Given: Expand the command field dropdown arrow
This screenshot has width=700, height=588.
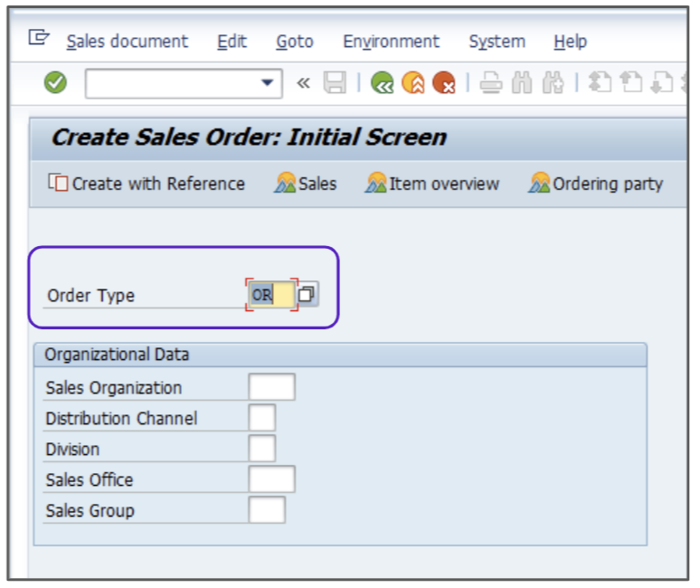Looking at the screenshot, I should pyautogui.click(x=266, y=84).
